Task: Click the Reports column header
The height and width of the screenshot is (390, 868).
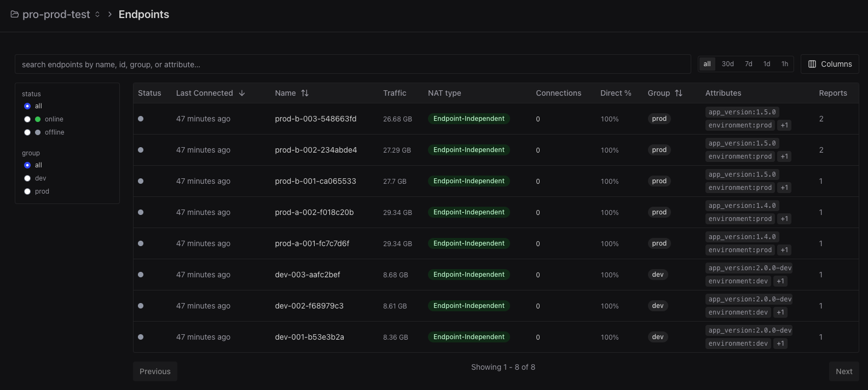Action: point(833,93)
